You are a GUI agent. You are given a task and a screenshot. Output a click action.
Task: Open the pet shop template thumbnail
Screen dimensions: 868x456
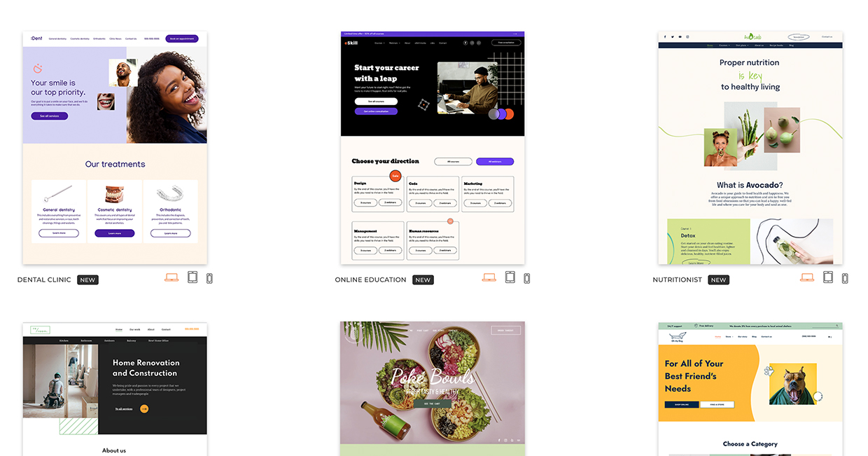coord(750,389)
